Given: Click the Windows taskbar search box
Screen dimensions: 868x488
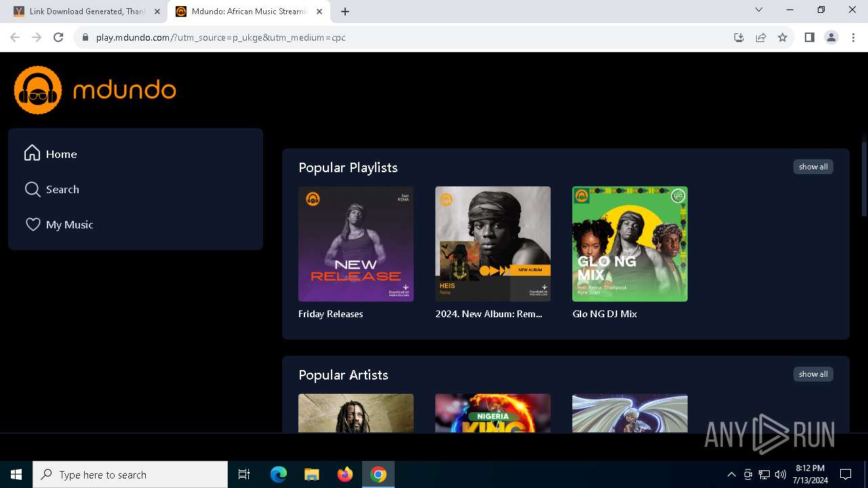Looking at the screenshot, I should (130, 474).
